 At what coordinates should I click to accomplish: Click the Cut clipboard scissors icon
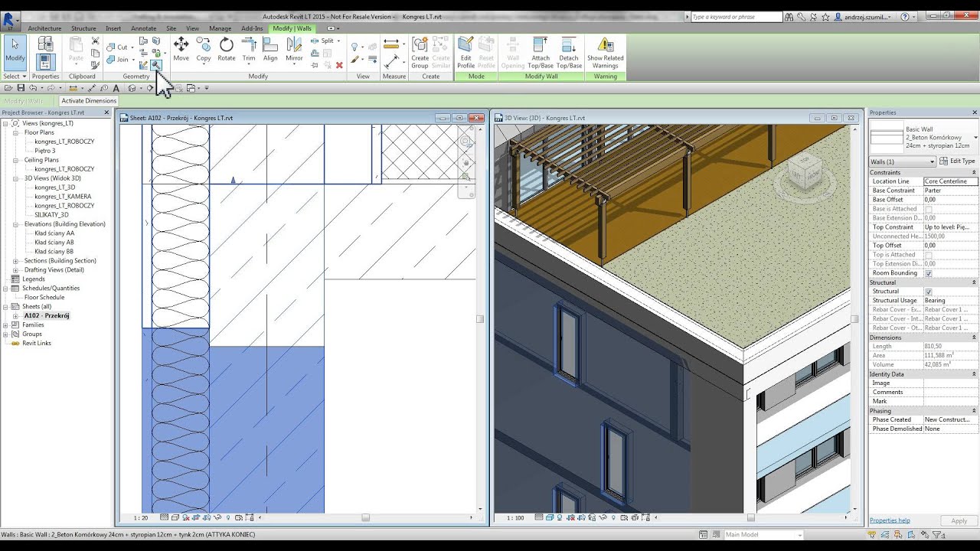point(95,41)
